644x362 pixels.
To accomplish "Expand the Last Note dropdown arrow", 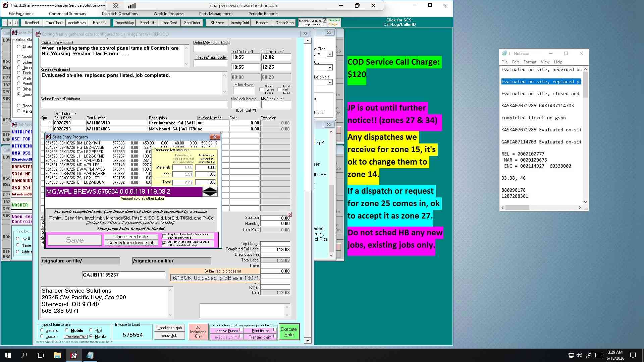I will 330,82.
